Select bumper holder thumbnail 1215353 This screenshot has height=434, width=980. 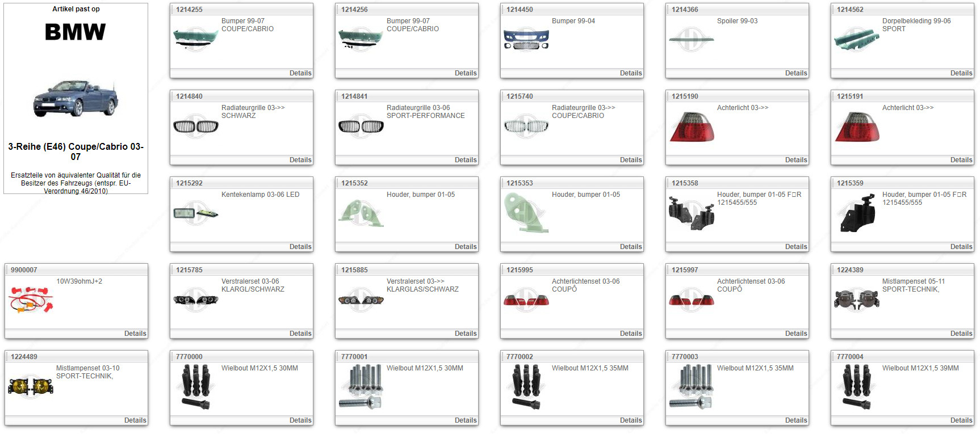526,213
